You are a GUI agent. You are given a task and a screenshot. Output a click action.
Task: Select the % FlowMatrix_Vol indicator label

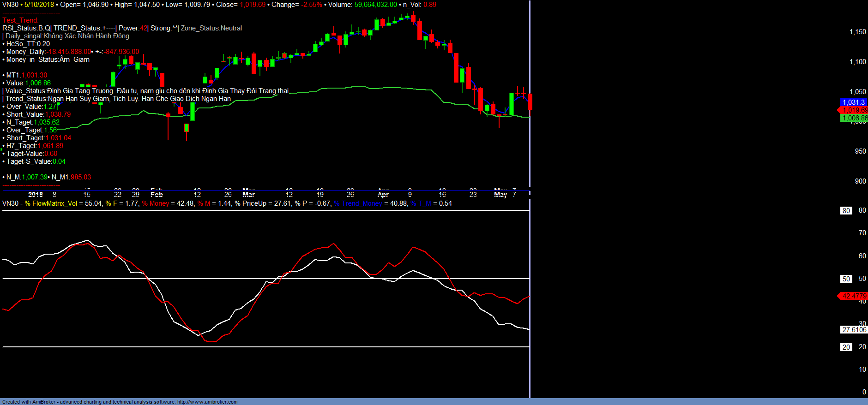coord(51,203)
